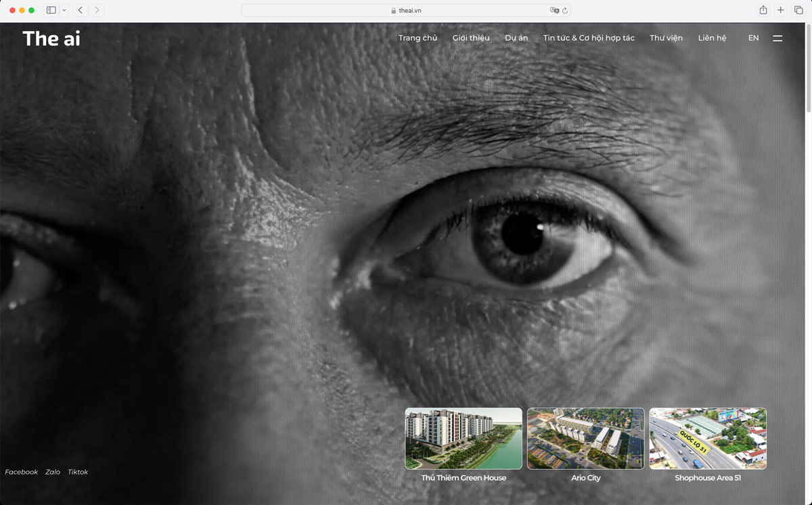The image size is (812, 505).
Task: Open a new tab with plus icon
Action: pos(781,10)
